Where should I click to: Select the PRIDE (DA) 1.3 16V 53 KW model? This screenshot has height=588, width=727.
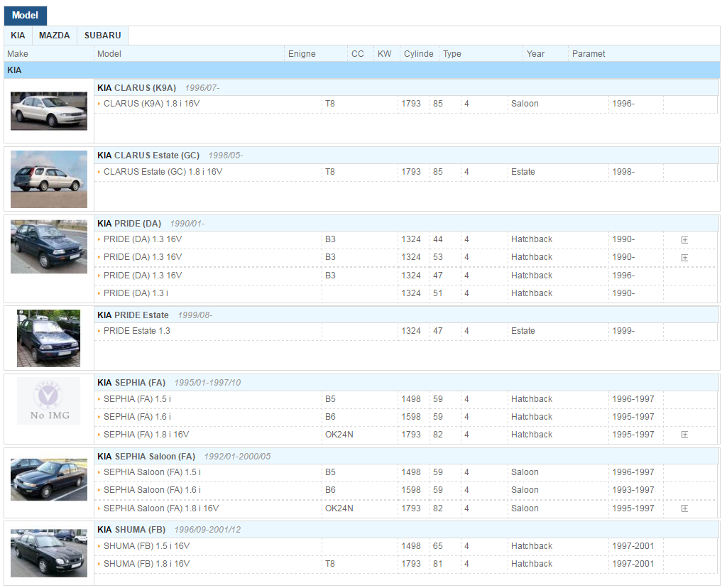coord(143,257)
